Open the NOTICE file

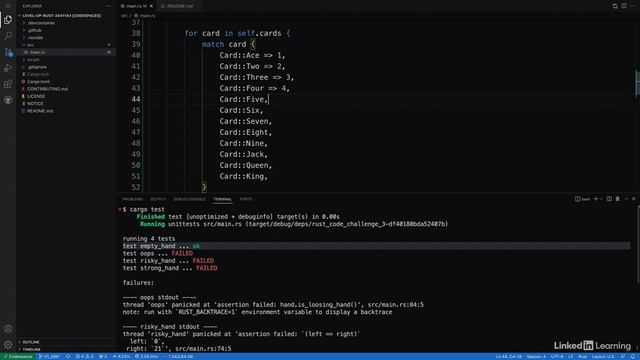pyautogui.click(x=35, y=104)
